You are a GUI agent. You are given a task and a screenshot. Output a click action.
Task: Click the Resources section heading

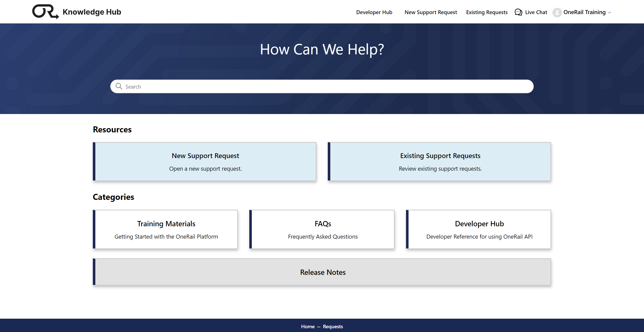tap(112, 129)
